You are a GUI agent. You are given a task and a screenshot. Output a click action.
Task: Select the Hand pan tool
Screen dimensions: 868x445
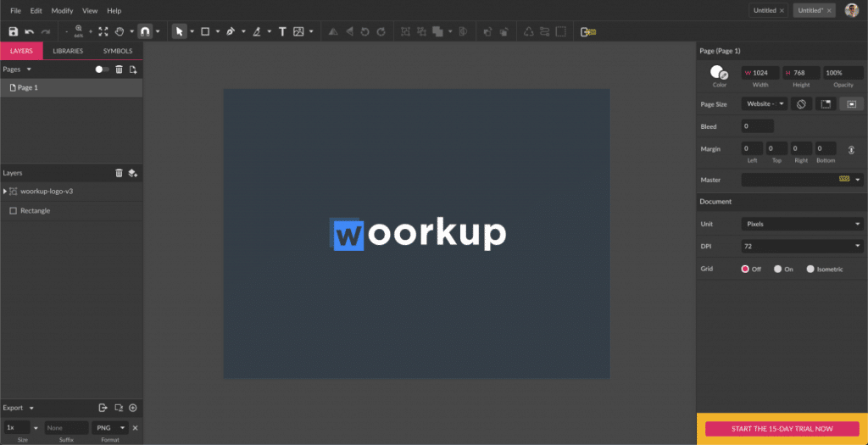pos(120,31)
